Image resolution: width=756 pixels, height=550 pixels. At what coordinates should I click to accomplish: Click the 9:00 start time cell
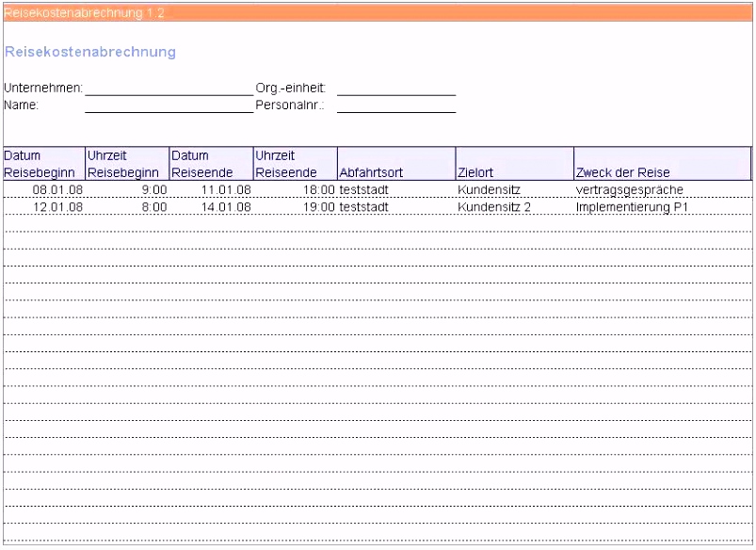[x=127, y=189]
